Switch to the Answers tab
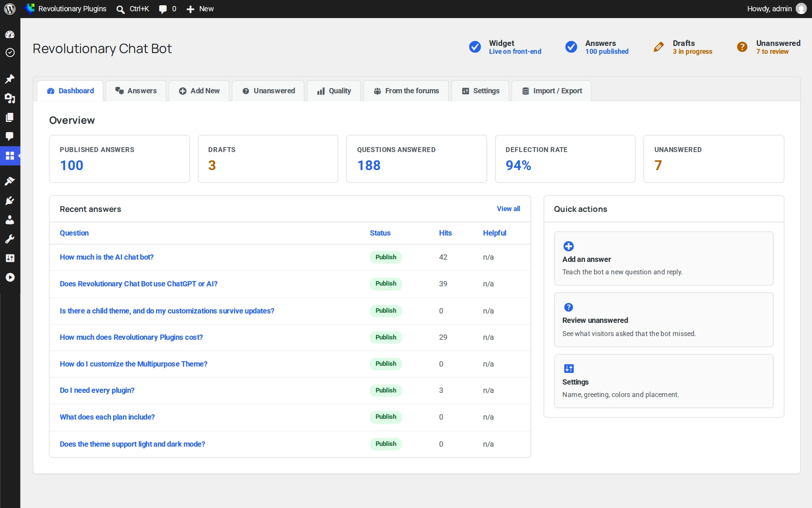The image size is (812, 508). click(136, 91)
